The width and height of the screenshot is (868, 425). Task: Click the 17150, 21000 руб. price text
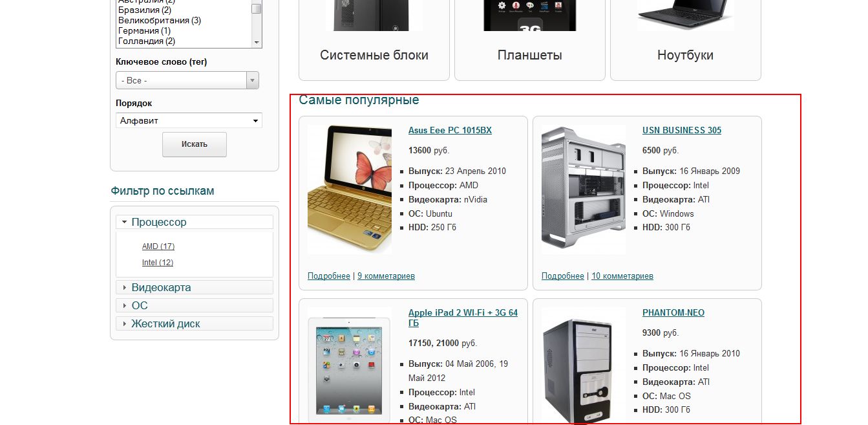click(443, 343)
